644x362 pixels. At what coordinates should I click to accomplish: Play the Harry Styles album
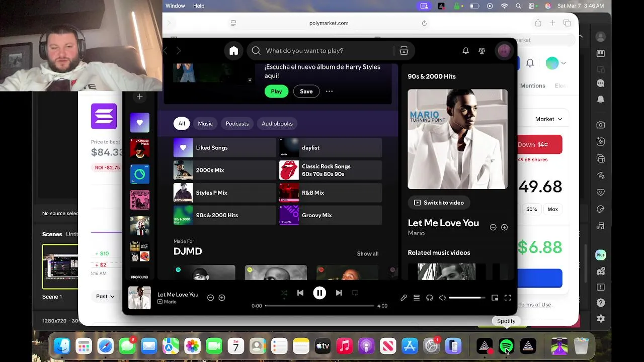[276, 92]
